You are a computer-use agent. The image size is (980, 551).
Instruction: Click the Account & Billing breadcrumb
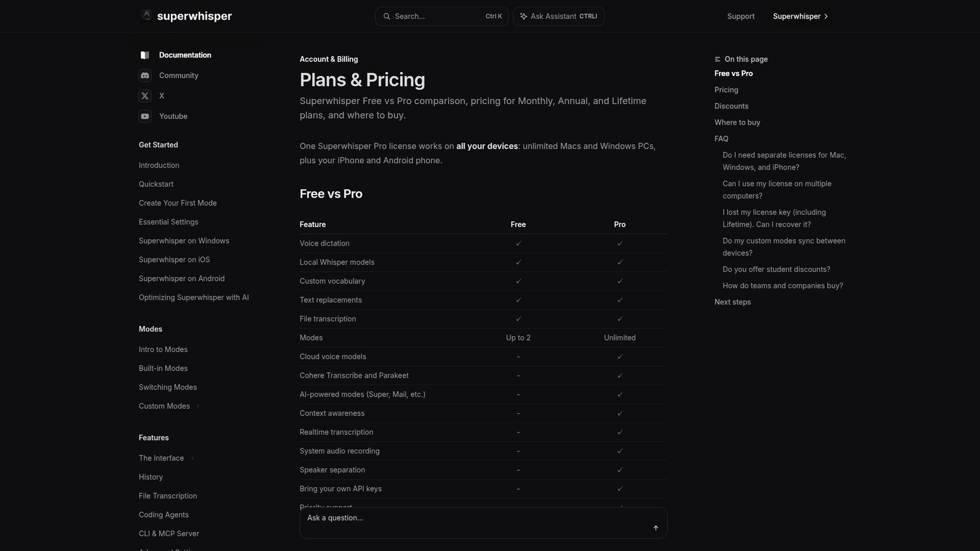329,59
